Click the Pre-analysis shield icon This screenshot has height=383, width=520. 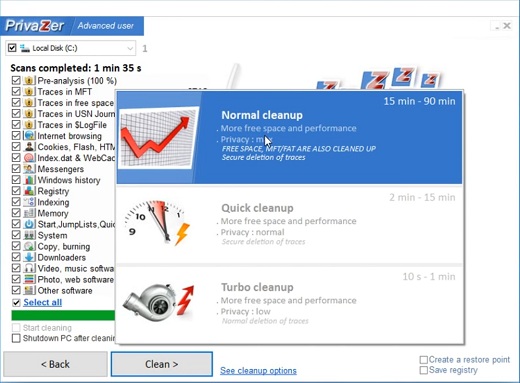pyautogui.click(x=29, y=81)
